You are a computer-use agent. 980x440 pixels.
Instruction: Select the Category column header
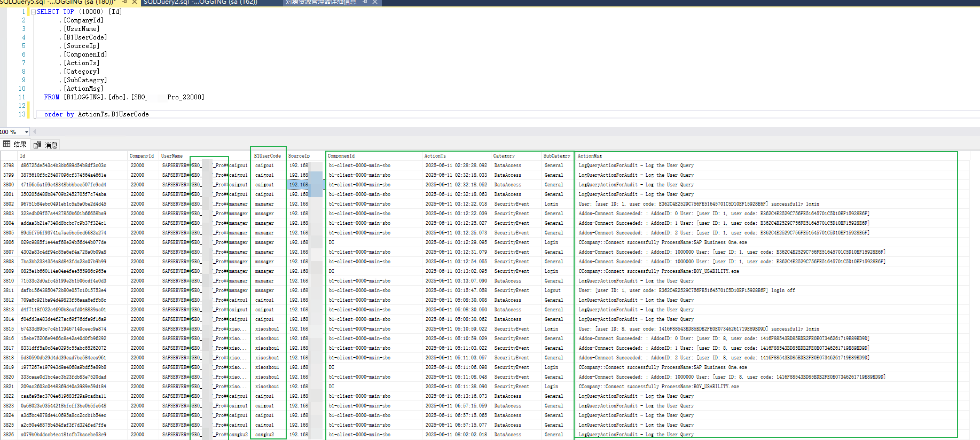516,156
